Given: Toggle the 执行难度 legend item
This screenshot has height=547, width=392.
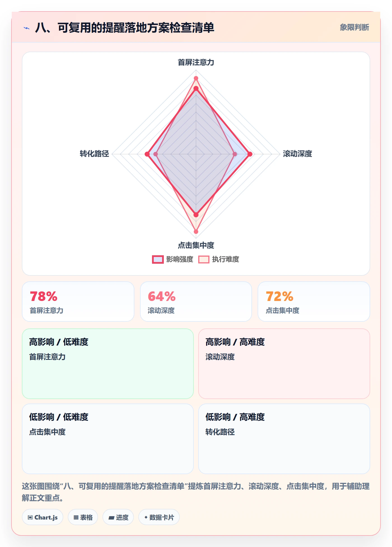Looking at the screenshot, I should [219, 259].
